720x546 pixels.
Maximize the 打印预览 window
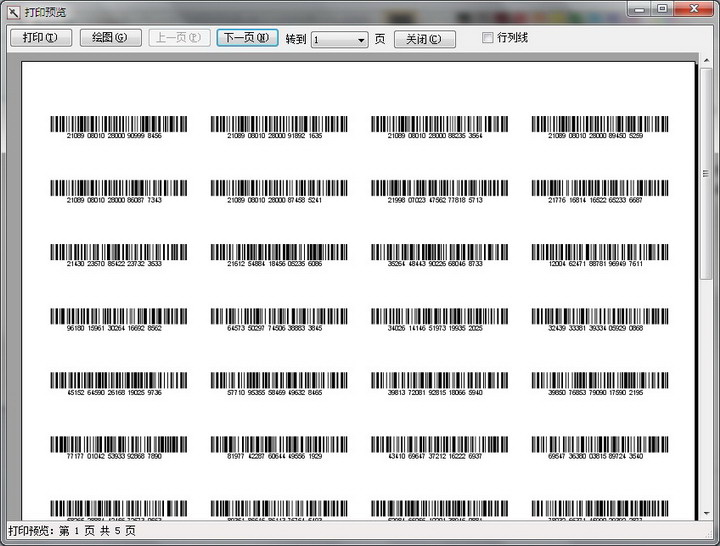pos(662,9)
